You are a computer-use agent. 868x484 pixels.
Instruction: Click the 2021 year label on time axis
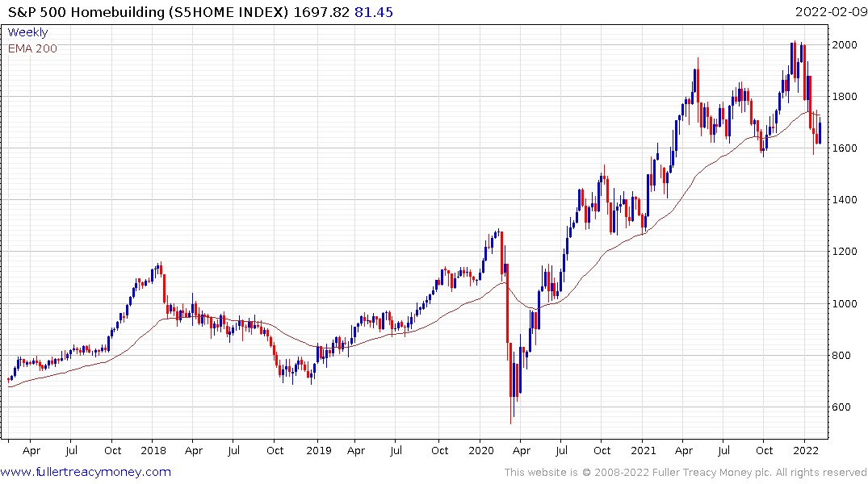click(644, 450)
